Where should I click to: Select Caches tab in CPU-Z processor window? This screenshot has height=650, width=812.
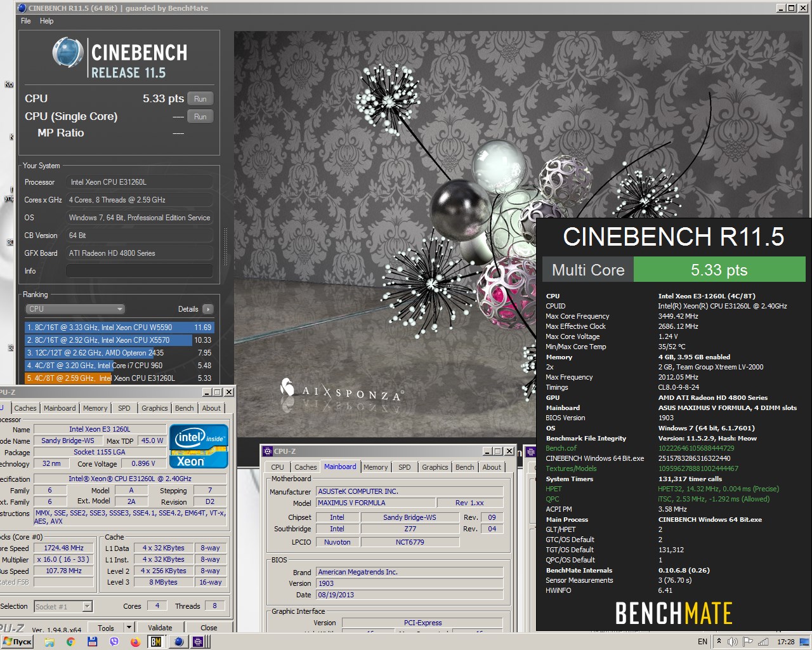pyautogui.click(x=25, y=408)
